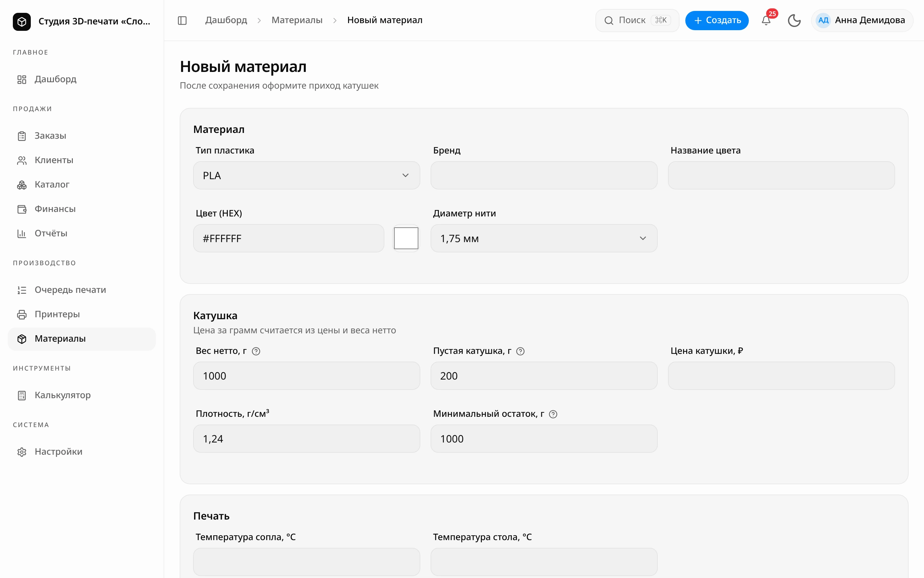Click the Настройки gear icon
This screenshot has width=924, height=578.
click(x=22, y=452)
